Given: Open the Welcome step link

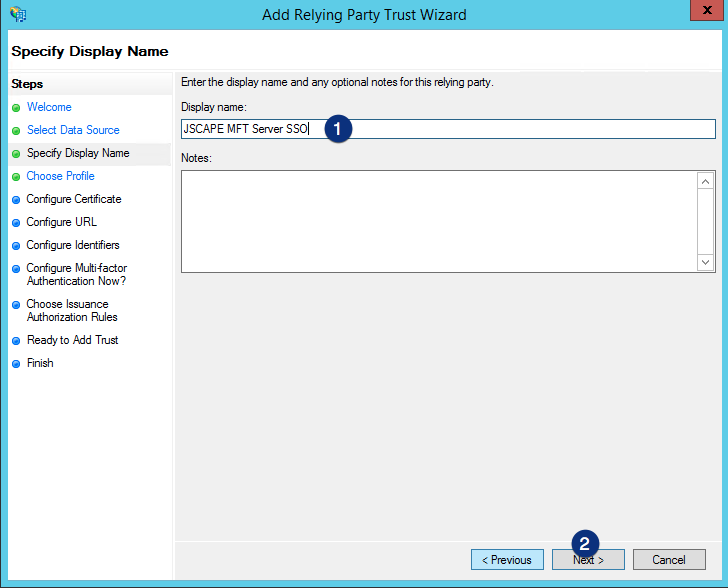Looking at the screenshot, I should [49, 107].
